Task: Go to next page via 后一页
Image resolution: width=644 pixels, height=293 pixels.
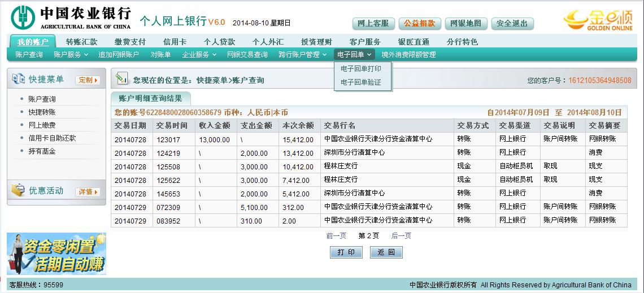Action: click(x=401, y=236)
